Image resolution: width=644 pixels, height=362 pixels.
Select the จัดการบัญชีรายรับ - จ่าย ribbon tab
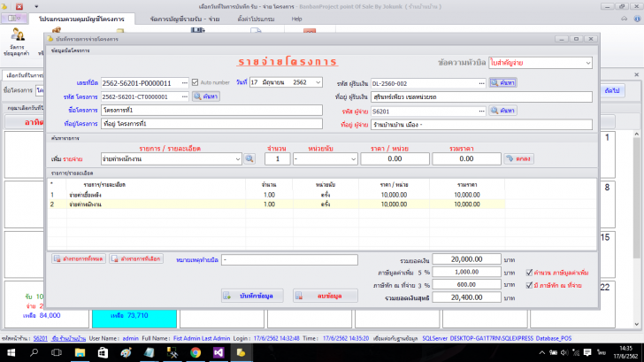click(x=184, y=19)
